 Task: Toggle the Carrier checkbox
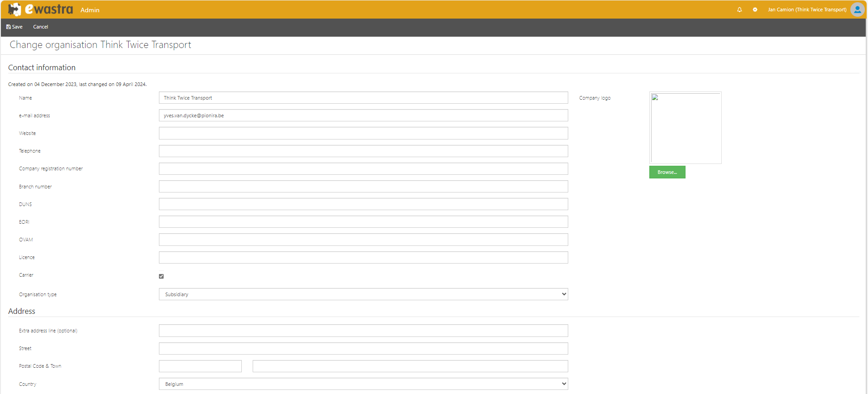(161, 276)
